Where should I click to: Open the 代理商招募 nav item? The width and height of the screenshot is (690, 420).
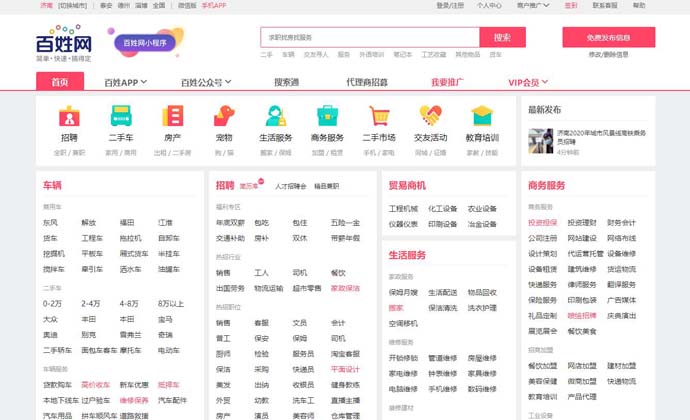coord(367,82)
